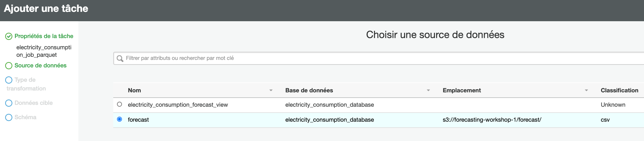The image size is (644, 141).
Task: Open the Base de données column dropdown arrow
Action: [428, 90]
